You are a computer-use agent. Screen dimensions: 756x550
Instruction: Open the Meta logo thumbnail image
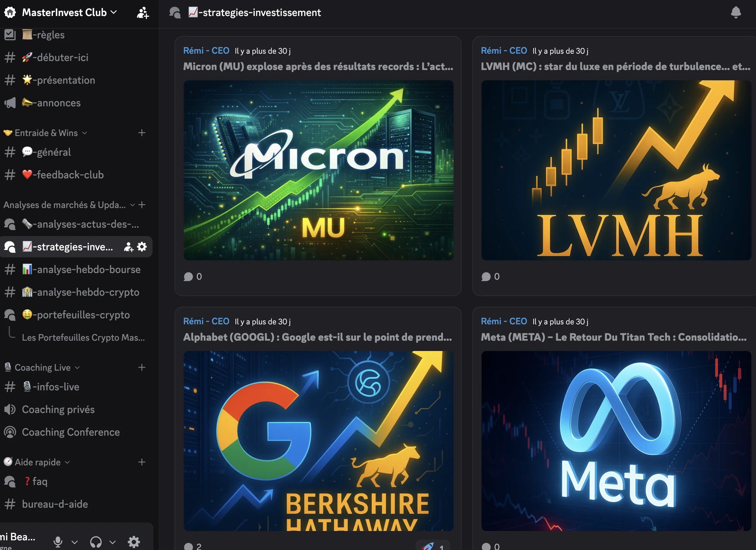pyautogui.click(x=616, y=441)
